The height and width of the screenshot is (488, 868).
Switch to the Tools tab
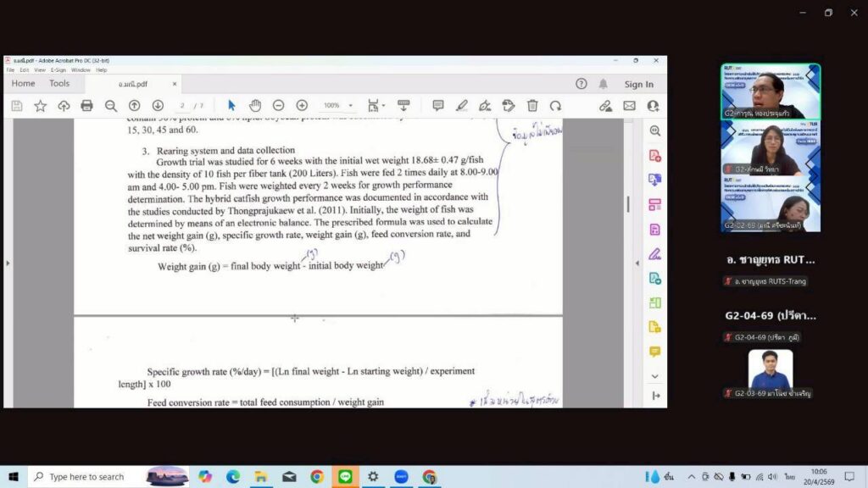pos(59,84)
